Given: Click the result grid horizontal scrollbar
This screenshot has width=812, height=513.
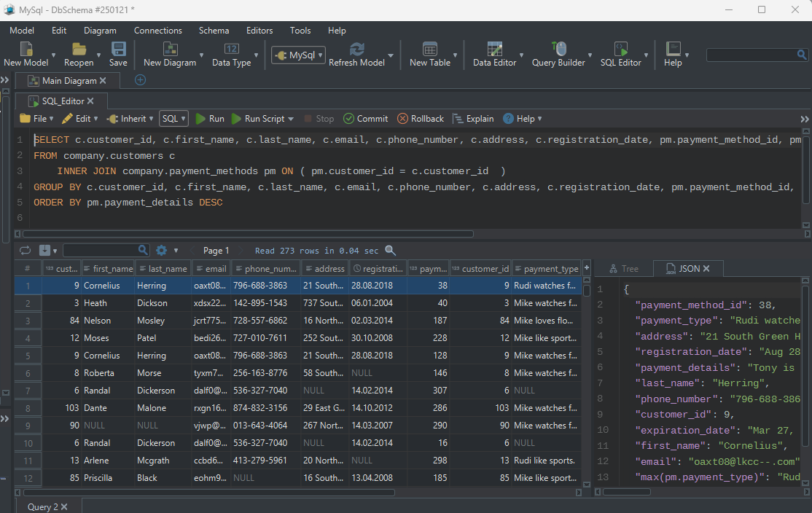Looking at the screenshot, I should click(209, 493).
